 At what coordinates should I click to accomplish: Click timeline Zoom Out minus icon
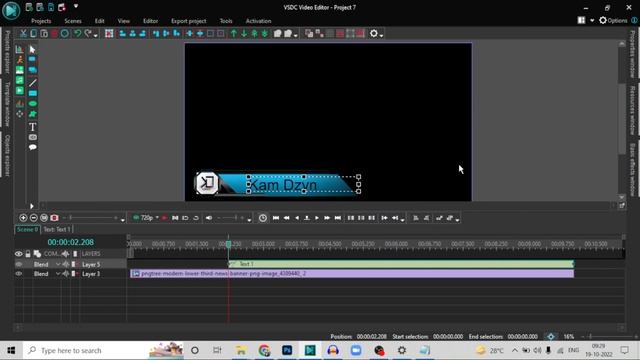33,218
